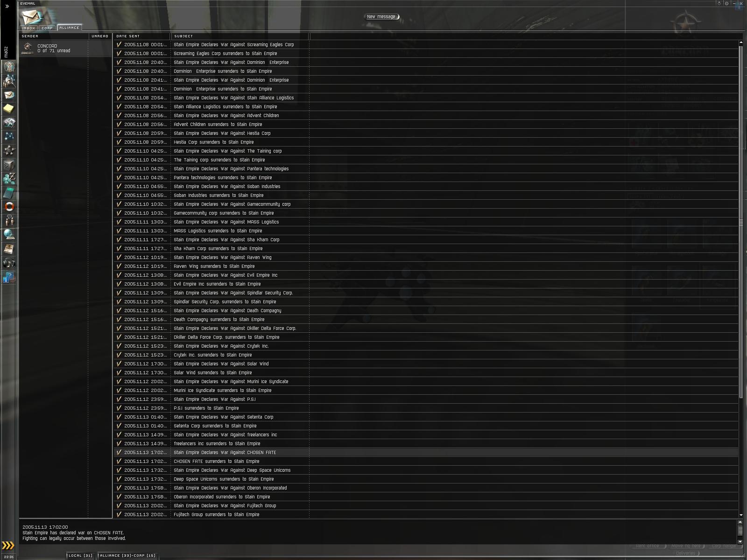The image size is (747, 560).
Task: Open 'Advent Children surrenders to Stain Empire'
Action: coord(426,125)
